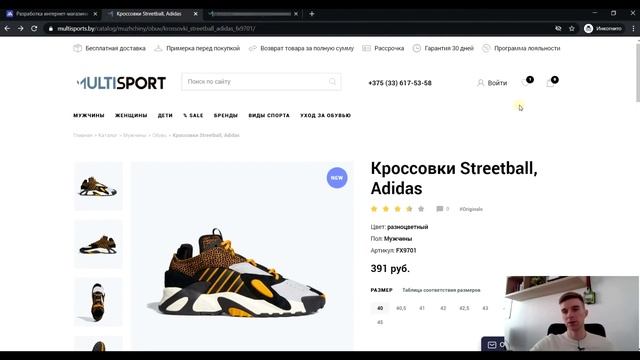This screenshot has width=640, height=360.
Task: Open Возврат товара за полную сумму
Action: click(x=301, y=48)
